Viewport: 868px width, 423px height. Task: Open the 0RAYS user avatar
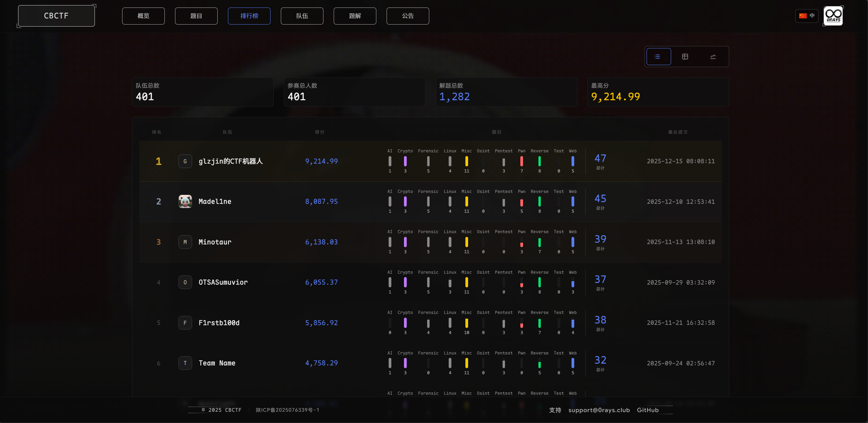coord(833,16)
